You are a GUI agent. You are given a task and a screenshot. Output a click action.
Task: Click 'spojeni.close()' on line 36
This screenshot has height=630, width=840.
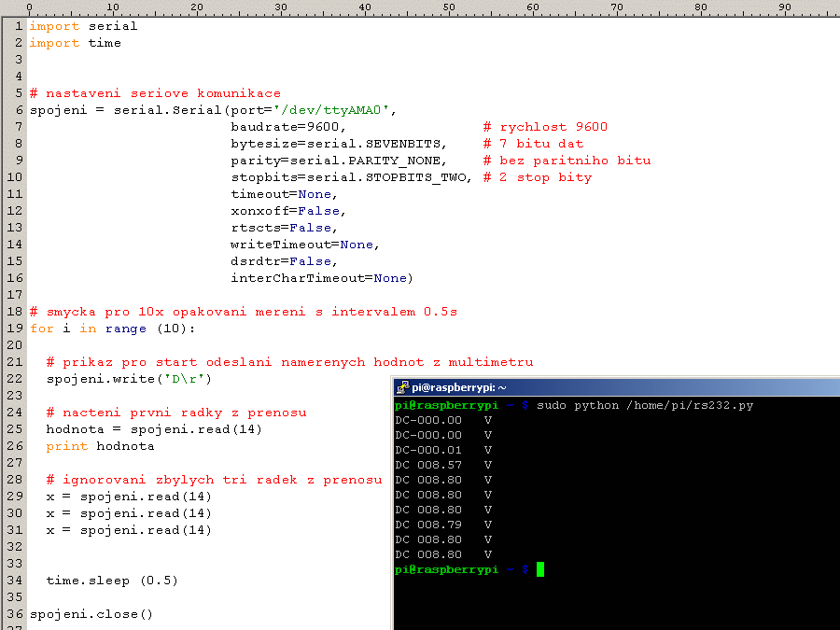[91, 614]
